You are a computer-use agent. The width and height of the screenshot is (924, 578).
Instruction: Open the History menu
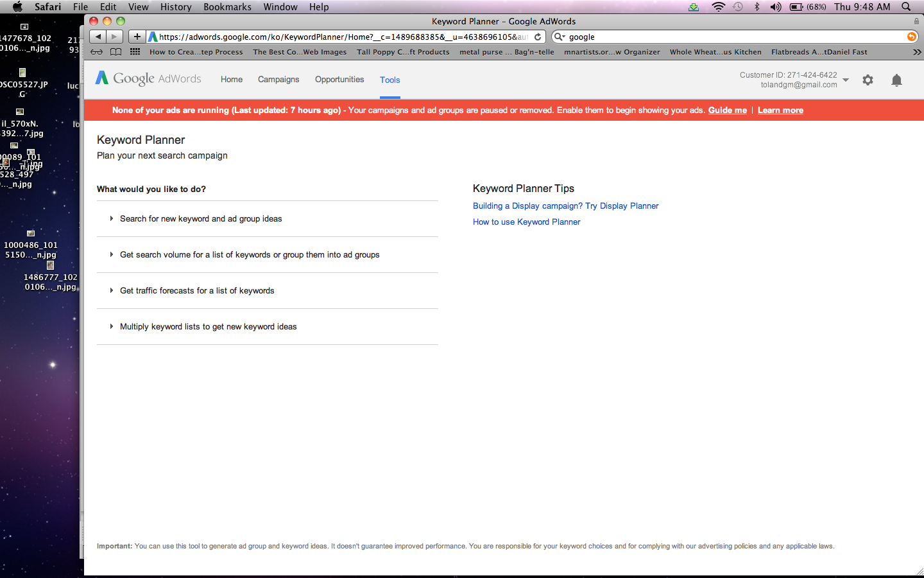(176, 6)
